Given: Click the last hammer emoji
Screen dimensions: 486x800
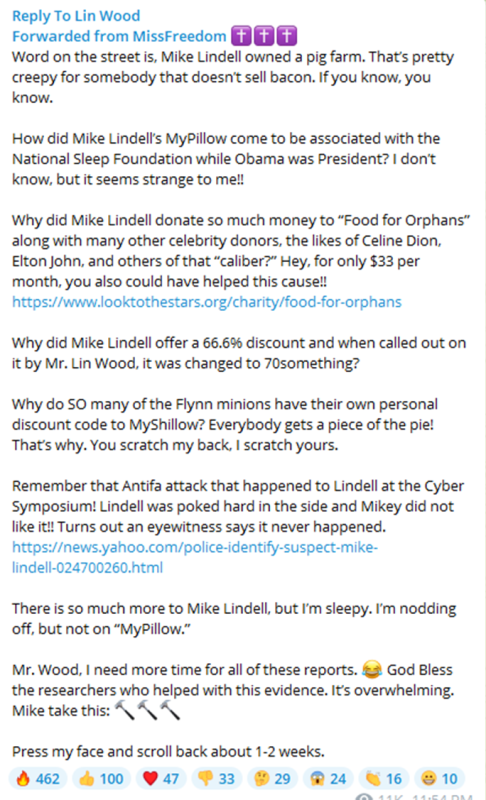Looking at the screenshot, I should [170, 710].
